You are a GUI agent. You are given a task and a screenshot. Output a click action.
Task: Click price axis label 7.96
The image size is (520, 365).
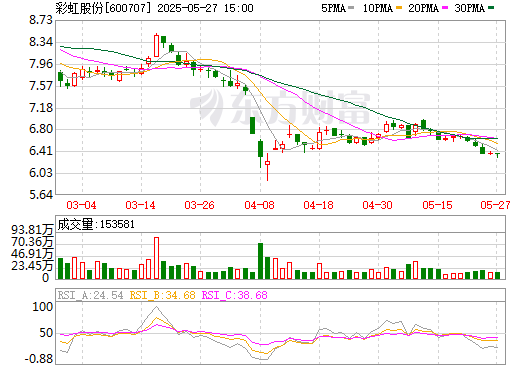pos(41,64)
